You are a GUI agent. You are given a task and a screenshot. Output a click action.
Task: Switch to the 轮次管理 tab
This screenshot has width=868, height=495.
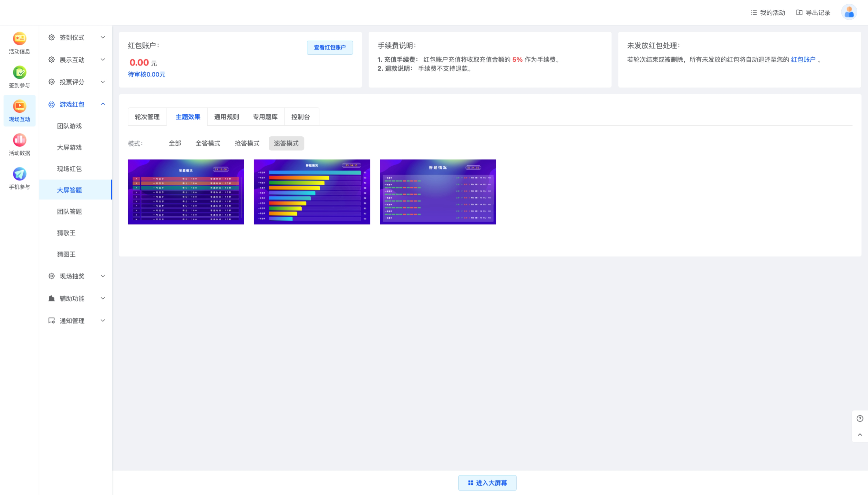tap(147, 117)
